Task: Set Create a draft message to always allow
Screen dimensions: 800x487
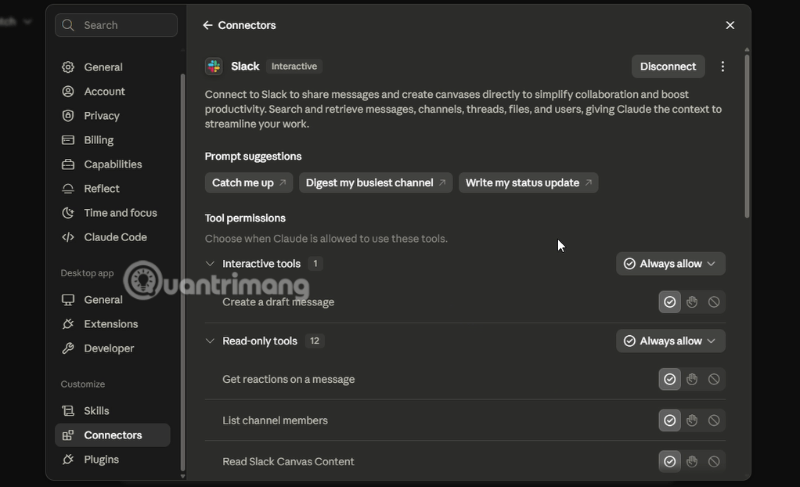Action: [x=670, y=302]
